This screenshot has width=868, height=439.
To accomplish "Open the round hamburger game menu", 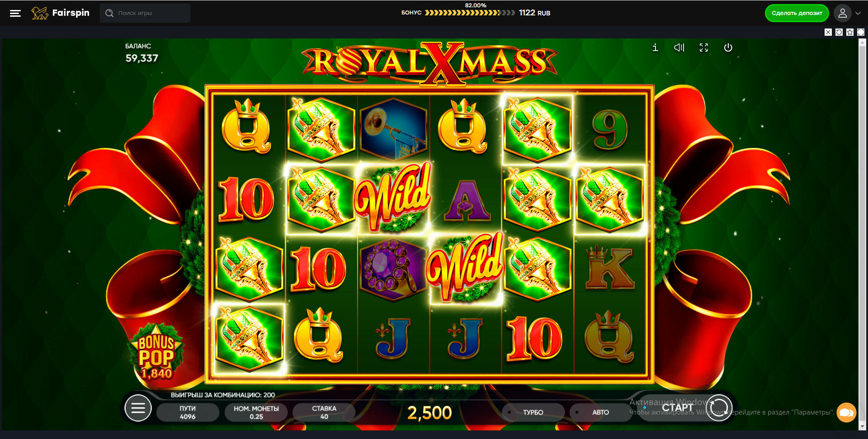I will [138, 408].
